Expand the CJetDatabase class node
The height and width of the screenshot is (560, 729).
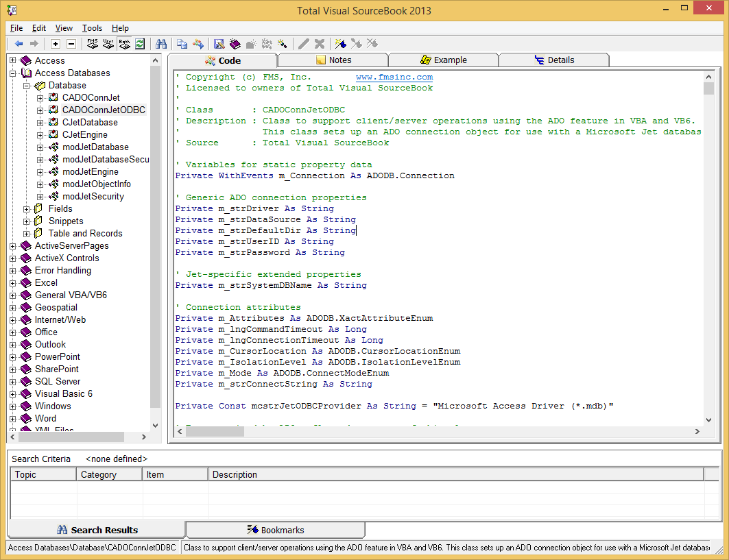pyautogui.click(x=40, y=123)
